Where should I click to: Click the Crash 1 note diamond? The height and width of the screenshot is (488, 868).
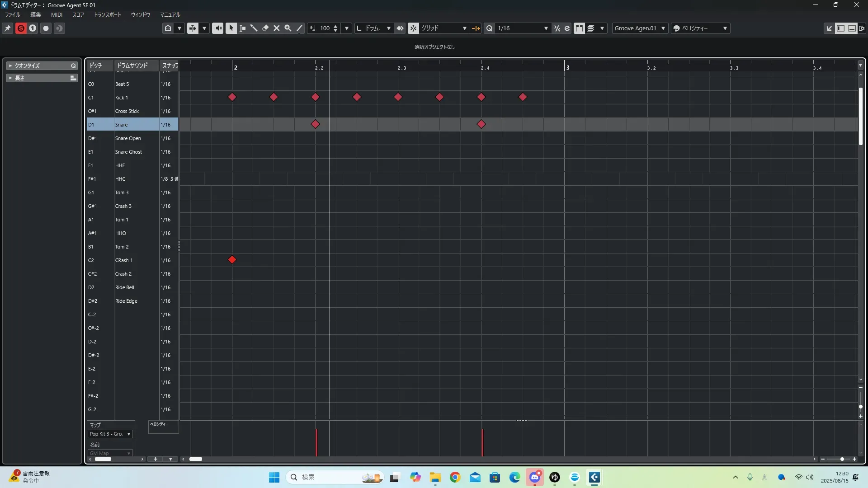232,260
